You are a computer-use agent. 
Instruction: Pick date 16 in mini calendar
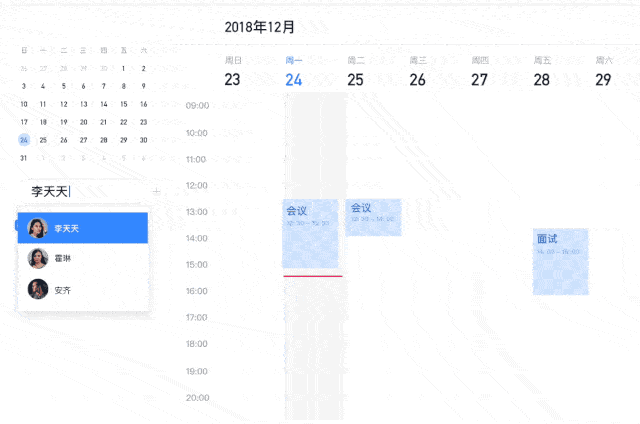click(144, 104)
